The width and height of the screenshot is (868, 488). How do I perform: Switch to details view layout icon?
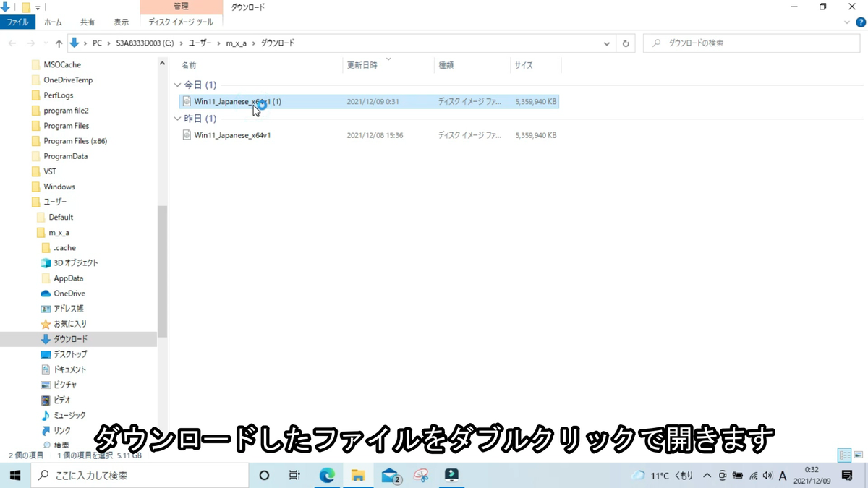(844, 455)
